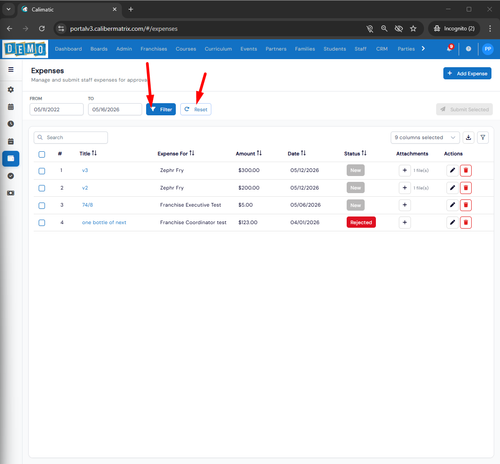Delete expense 74/8 with trash icon
This screenshot has height=464, width=500.
466,205
